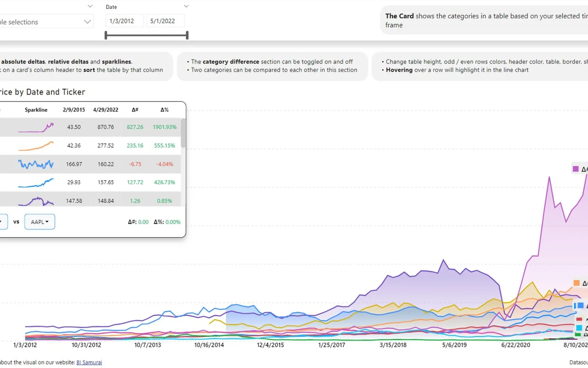Image resolution: width=588 pixels, height=368 pixels.
Task: Select the sparkline in 157.65 row
Action: pos(36,183)
